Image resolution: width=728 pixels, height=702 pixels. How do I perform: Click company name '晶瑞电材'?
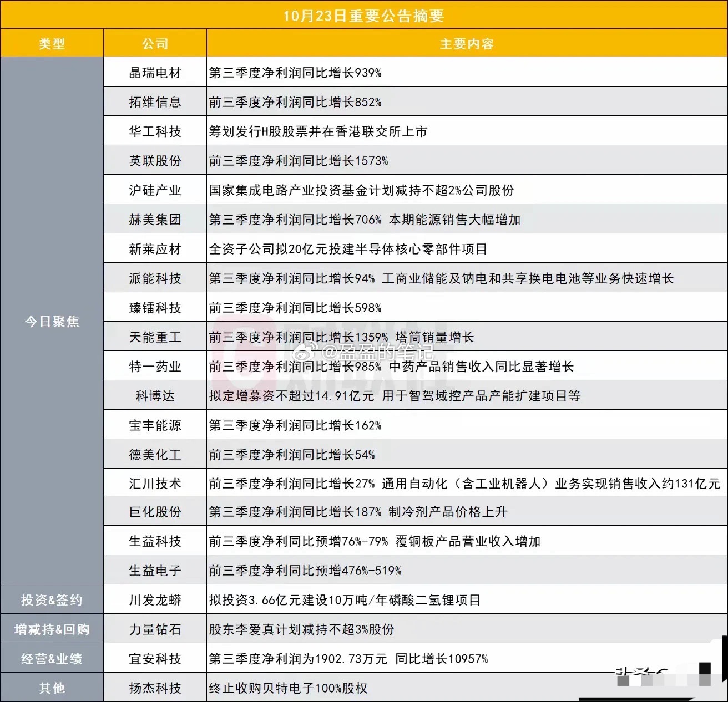155,73
